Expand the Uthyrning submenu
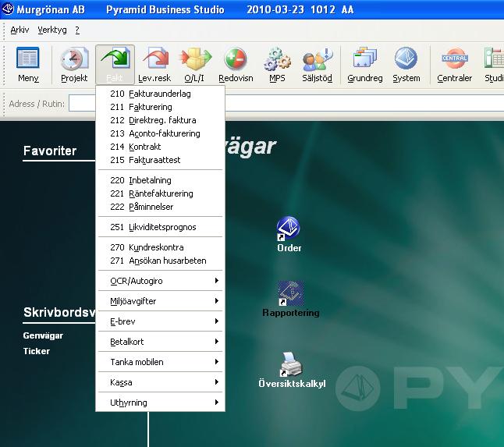This screenshot has width=504, height=447. coord(160,403)
